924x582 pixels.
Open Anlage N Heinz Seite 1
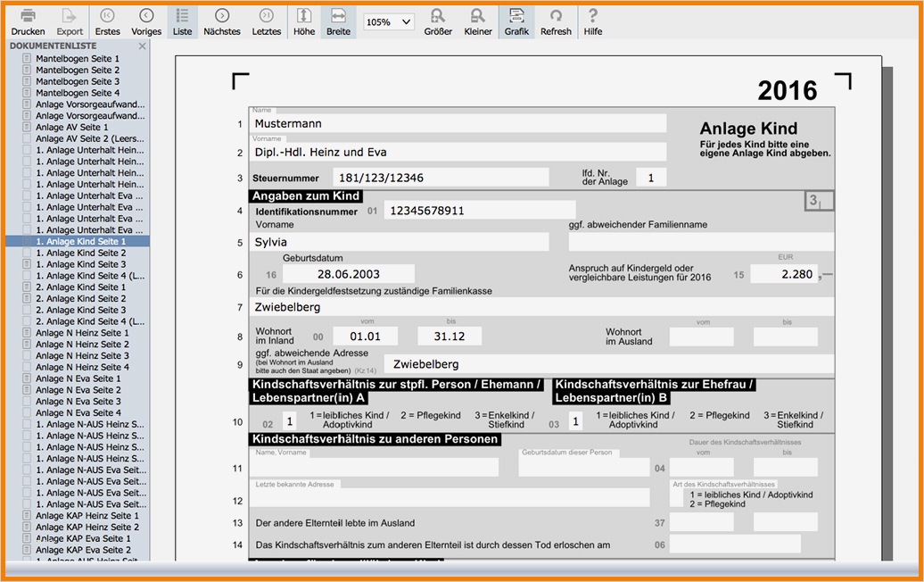pyautogui.click(x=82, y=333)
